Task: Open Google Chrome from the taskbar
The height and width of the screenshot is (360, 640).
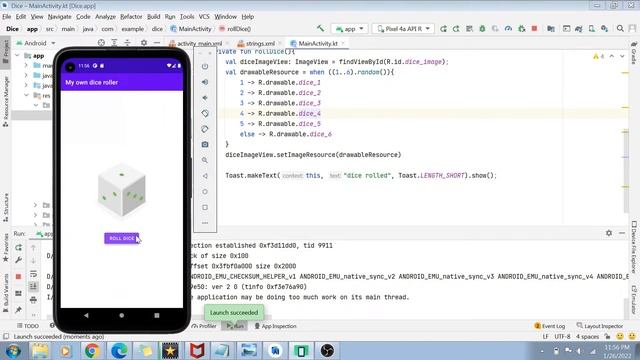Action: point(92,351)
